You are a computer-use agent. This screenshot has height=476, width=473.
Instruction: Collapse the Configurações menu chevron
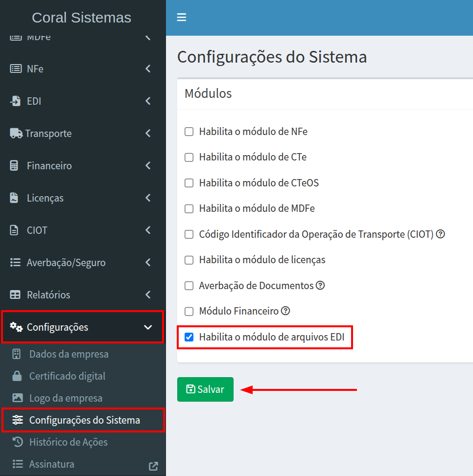[148, 327]
